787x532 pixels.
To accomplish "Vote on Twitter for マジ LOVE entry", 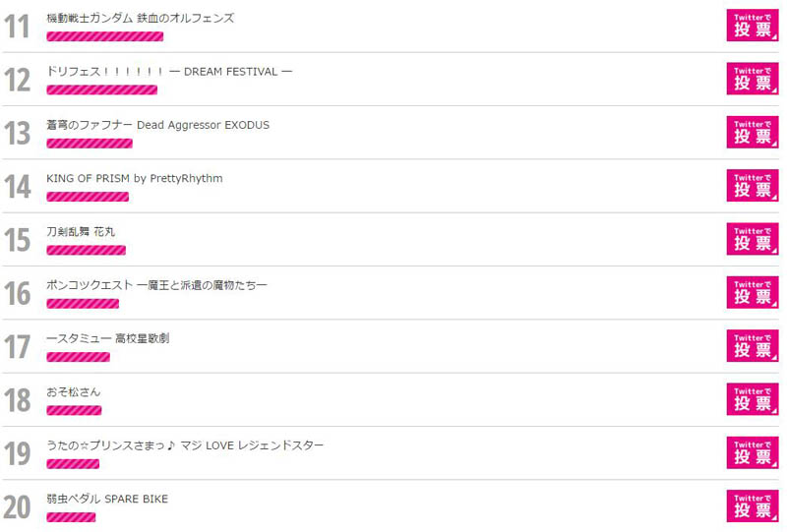I will [x=753, y=452].
